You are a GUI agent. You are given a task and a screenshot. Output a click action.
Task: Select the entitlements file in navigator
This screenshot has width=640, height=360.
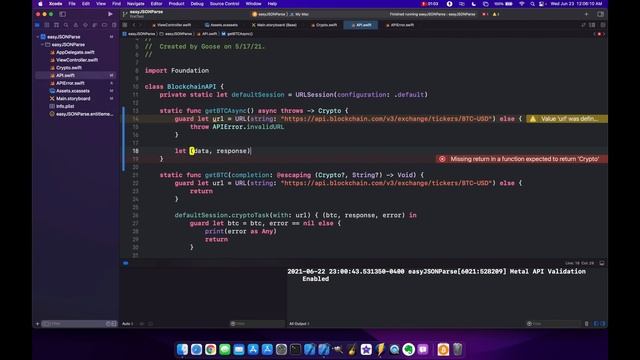click(84, 114)
